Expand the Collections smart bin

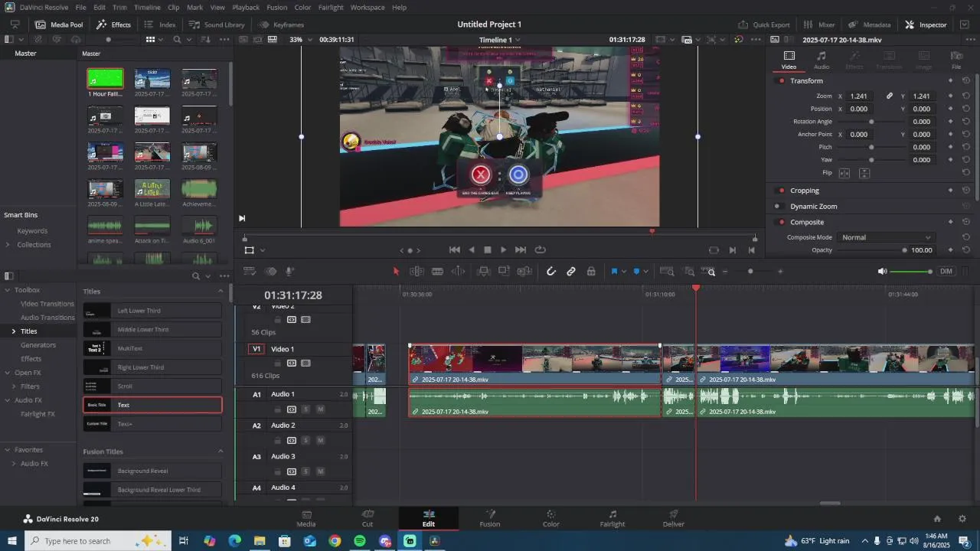click(7, 245)
